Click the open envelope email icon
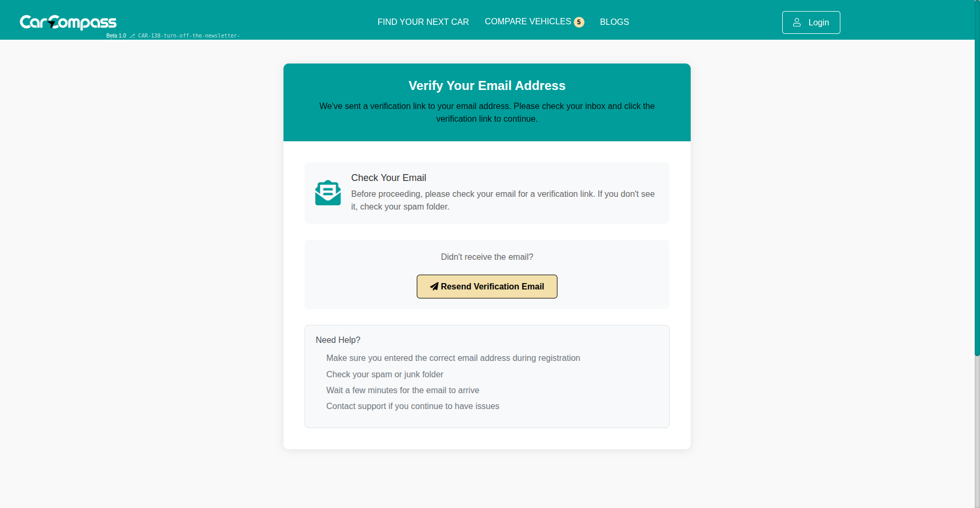Image resolution: width=980 pixels, height=508 pixels. pyautogui.click(x=328, y=193)
